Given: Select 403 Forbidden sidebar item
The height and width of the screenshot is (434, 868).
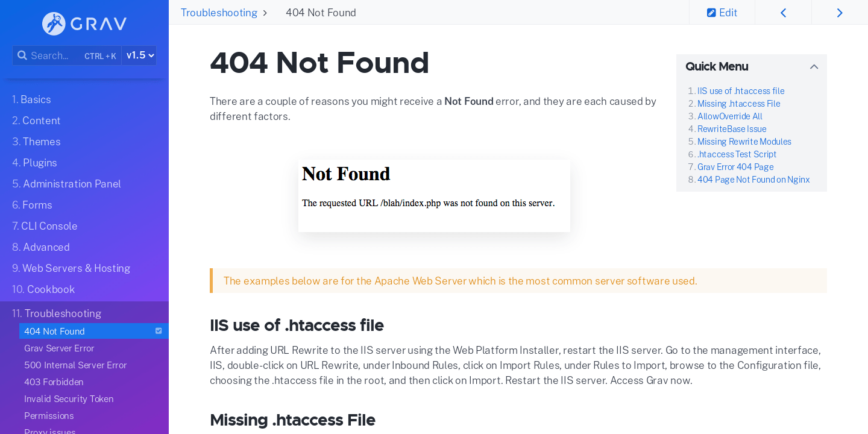Looking at the screenshot, I should click(54, 382).
